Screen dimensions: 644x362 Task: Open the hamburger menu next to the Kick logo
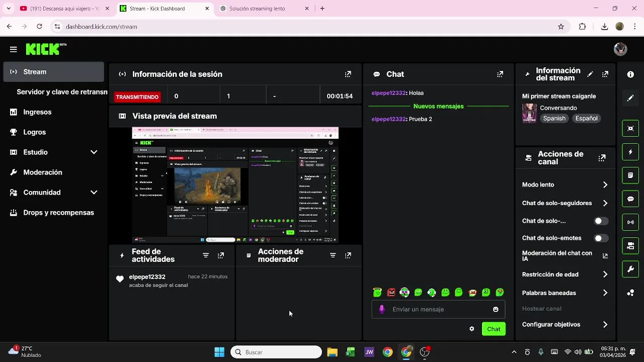[x=13, y=49]
